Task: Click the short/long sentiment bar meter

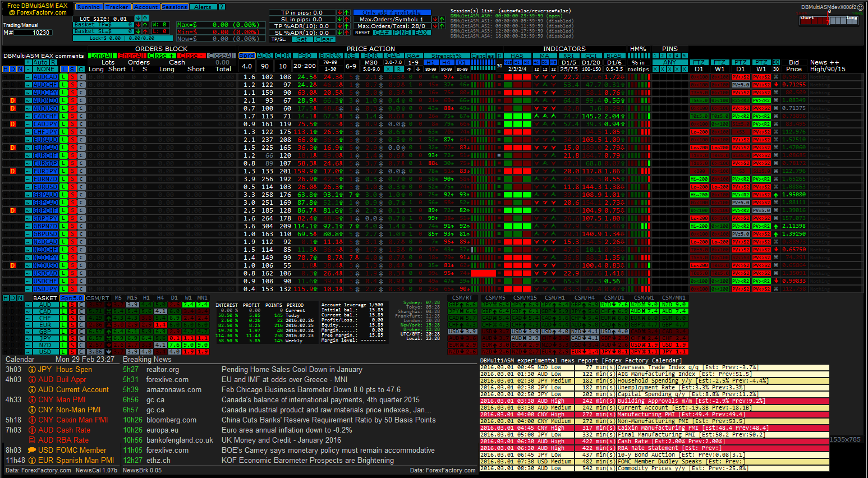Action: pos(829,20)
